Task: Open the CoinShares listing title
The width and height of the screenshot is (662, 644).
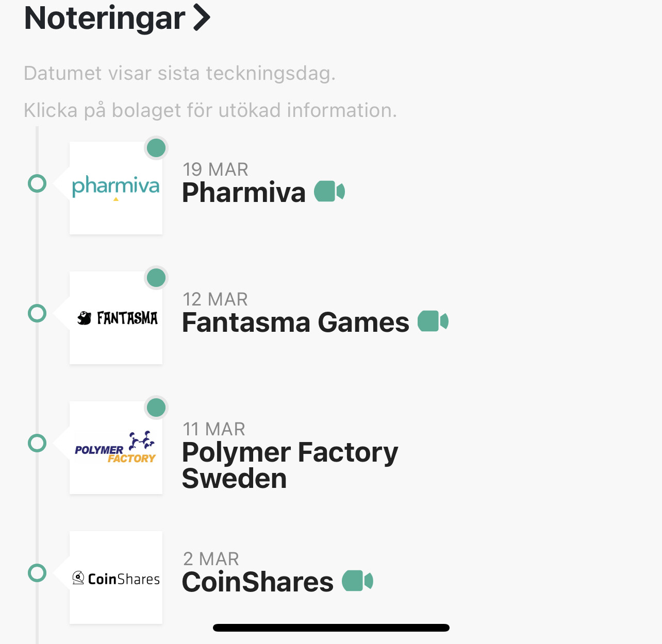Action: coord(258,582)
